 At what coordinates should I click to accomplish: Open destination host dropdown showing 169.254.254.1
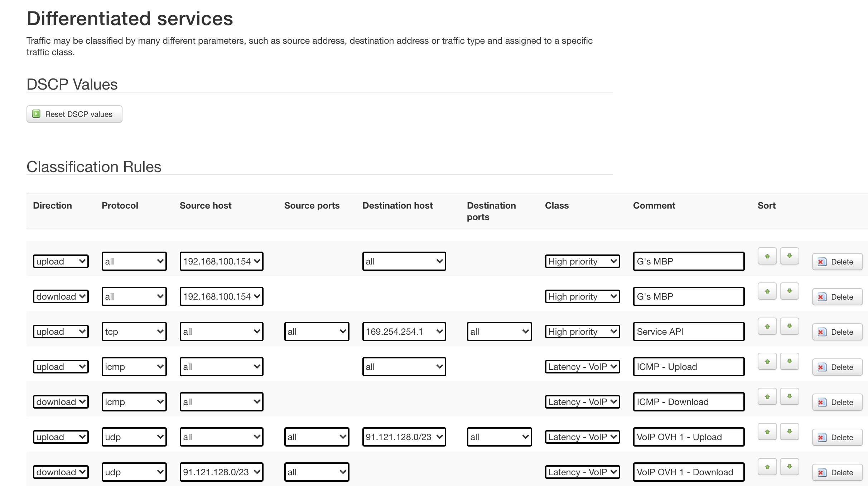coord(404,332)
